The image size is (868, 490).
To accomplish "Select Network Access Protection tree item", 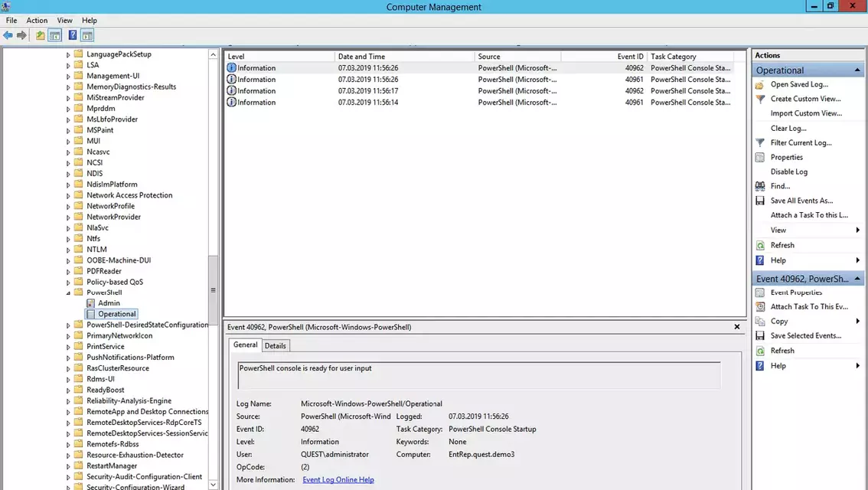I will point(129,195).
